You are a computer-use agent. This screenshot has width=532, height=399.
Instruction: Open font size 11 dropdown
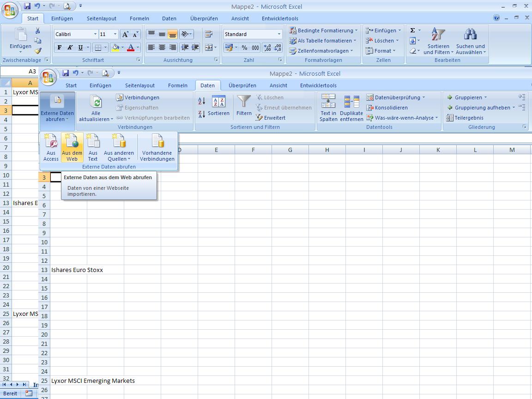tap(115, 34)
